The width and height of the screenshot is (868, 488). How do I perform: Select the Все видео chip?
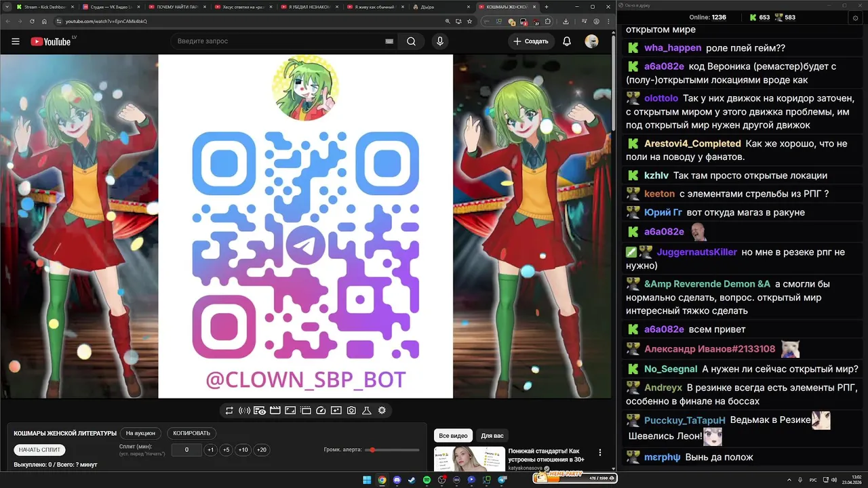click(453, 436)
